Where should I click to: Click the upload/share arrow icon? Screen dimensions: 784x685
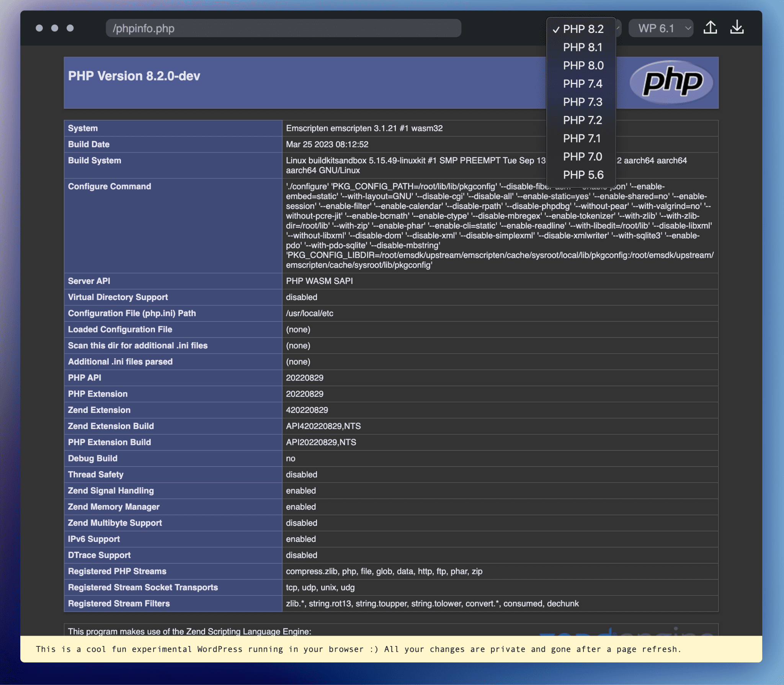point(710,27)
